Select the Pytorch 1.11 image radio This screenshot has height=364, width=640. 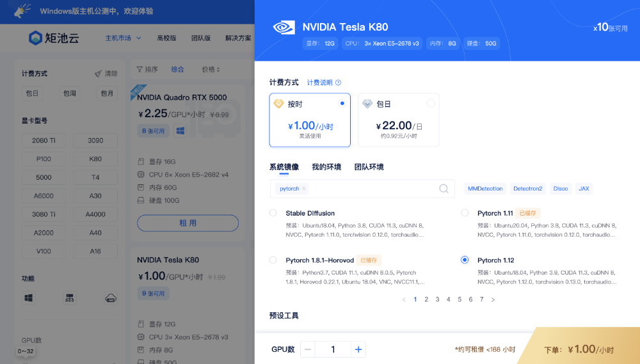465,212
